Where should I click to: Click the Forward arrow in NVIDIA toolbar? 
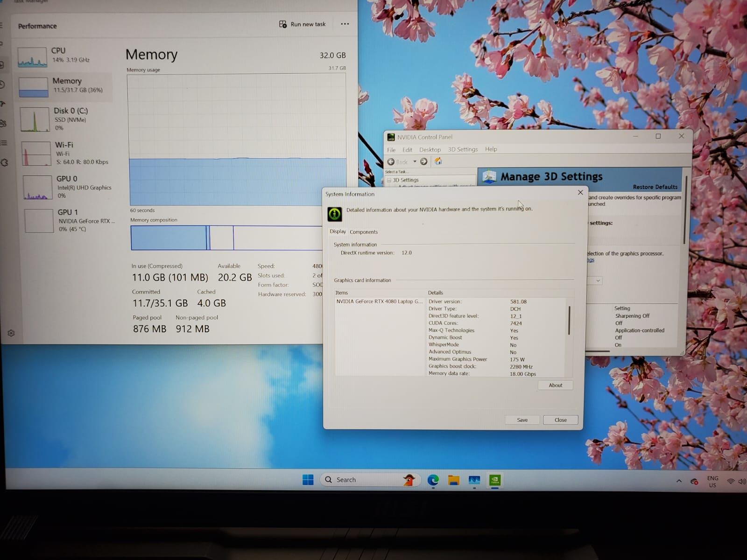(x=423, y=161)
